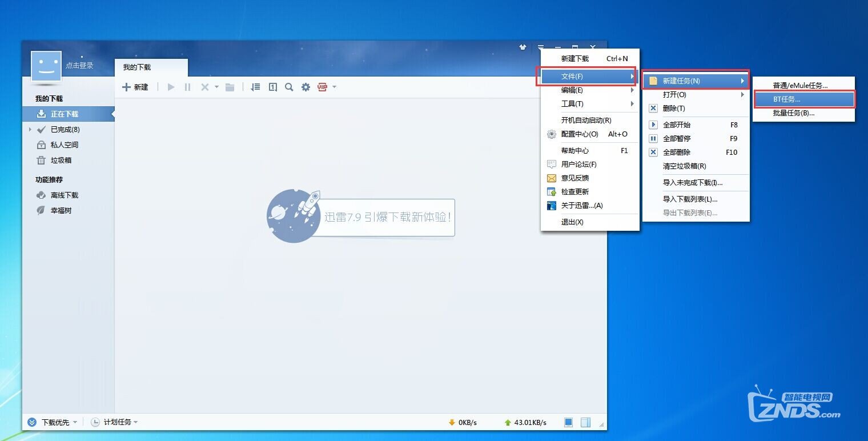The height and width of the screenshot is (441, 868).
Task: Open search with the magnifier icon
Action: [289, 87]
